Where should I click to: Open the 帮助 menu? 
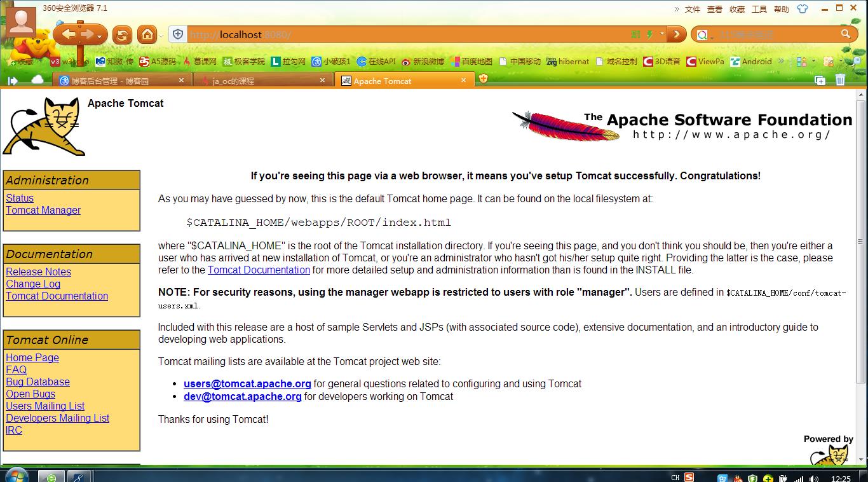click(782, 9)
